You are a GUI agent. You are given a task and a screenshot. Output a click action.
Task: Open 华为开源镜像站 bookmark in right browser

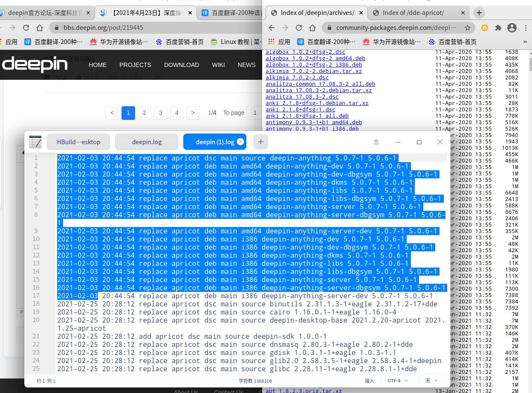coord(392,42)
